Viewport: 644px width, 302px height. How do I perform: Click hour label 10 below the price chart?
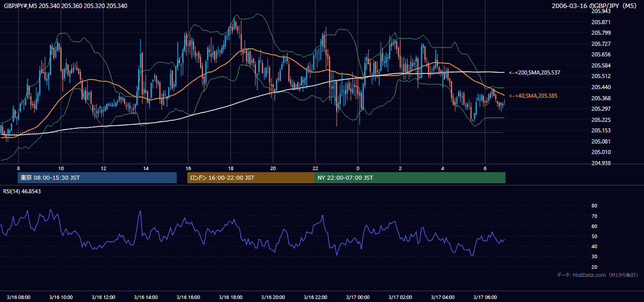tap(60, 168)
